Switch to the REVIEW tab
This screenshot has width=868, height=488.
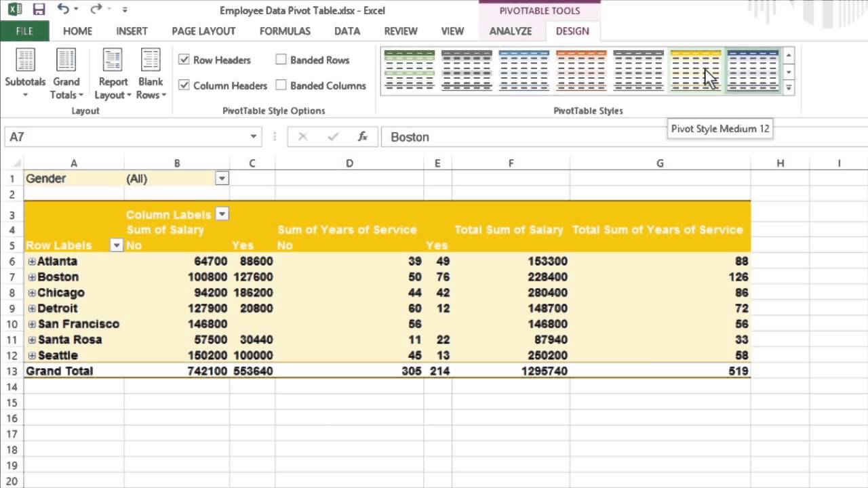401,31
